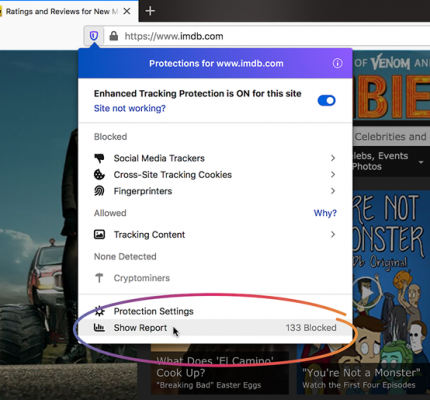Open Social Media Trackers entry
Image resolution: width=430 pixels, height=400 pixels.
tap(215, 158)
